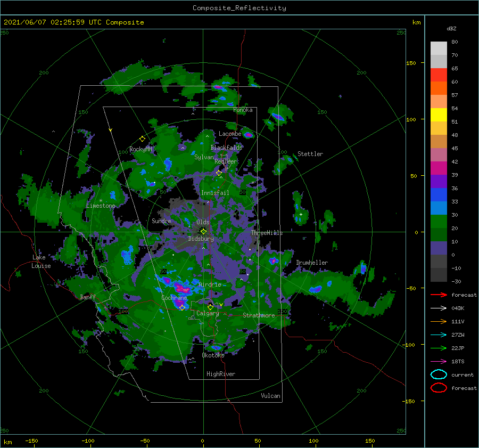The width and height of the screenshot is (479, 448).
Task: Click the km unit label at top right
Action: [416, 22]
